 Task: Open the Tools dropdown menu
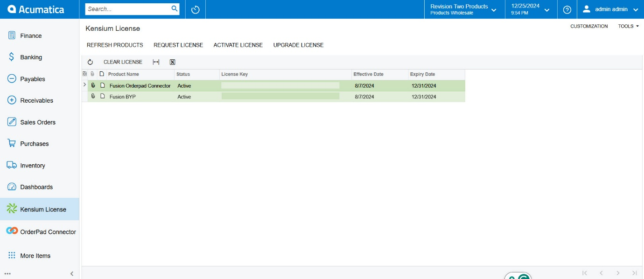[629, 26]
